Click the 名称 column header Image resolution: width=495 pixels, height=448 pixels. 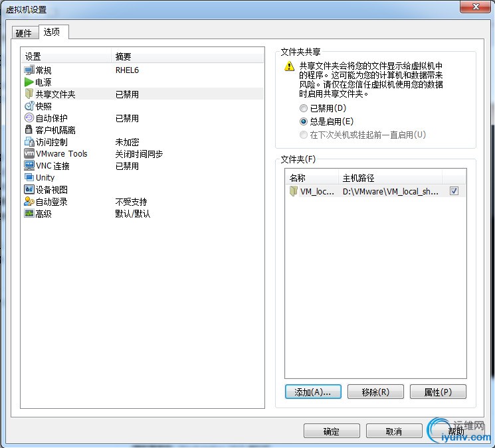312,178
